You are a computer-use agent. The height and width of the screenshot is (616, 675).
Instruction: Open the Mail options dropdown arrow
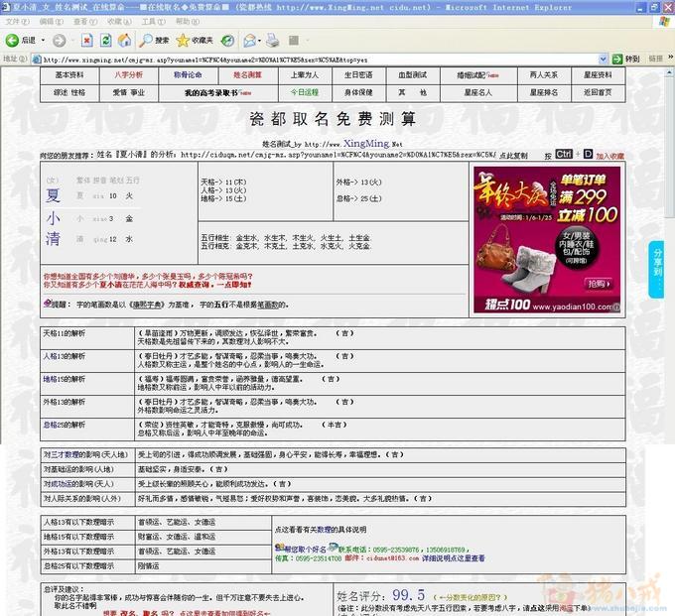(x=260, y=41)
